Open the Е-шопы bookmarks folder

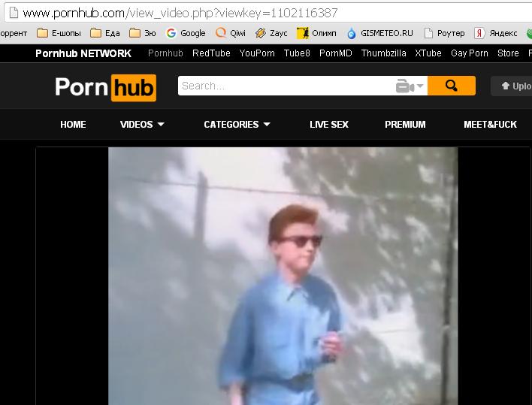click(59, 33)
